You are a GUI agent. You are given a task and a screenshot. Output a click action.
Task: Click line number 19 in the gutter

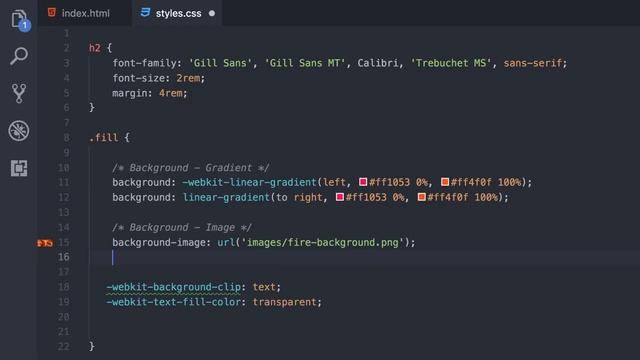[x=64, y=302]
